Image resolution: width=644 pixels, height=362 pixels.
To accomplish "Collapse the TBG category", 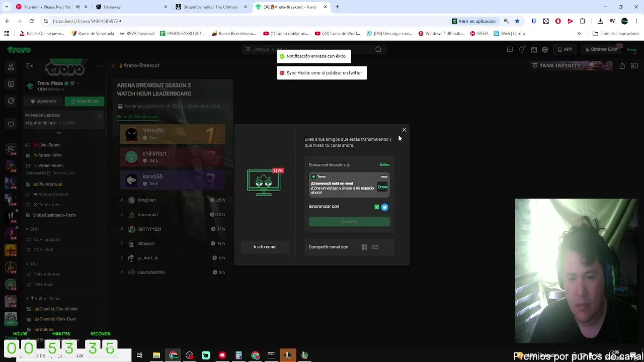I will click(x=33, y=264).
